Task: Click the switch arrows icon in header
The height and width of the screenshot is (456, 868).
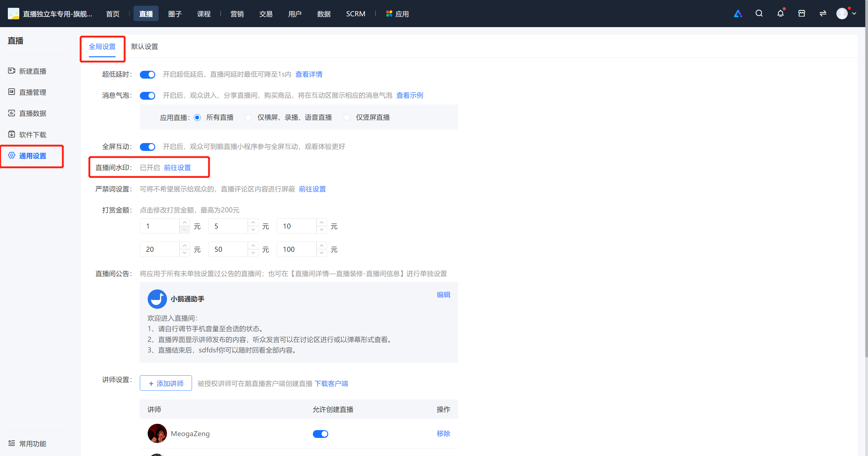Action: [823, 14]
